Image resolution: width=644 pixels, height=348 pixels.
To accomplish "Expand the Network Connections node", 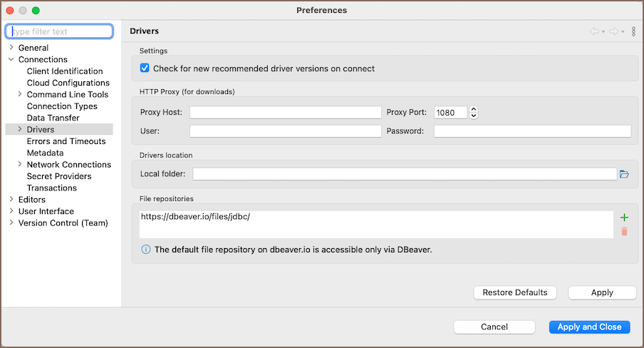I will click(20, 165).
